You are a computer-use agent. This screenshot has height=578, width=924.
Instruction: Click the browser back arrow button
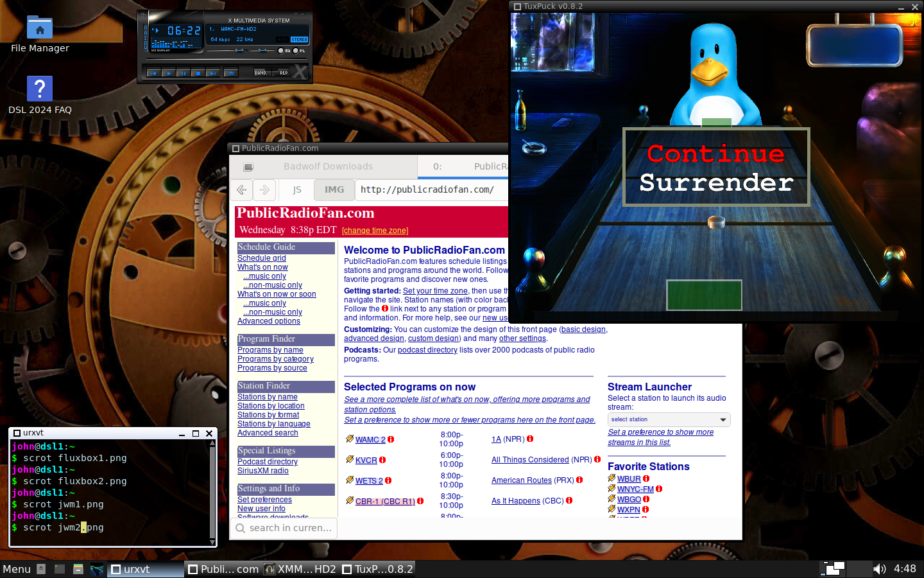tap(242, 189)
